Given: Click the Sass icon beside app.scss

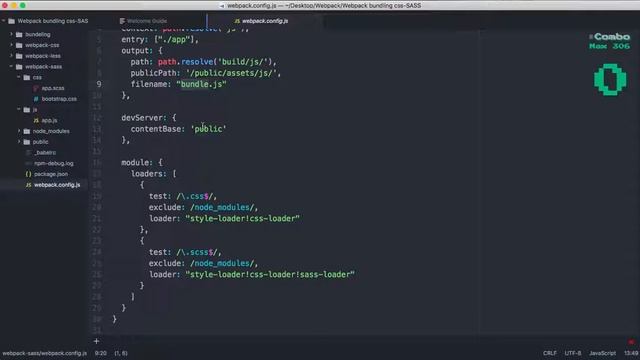Looking at the screenshot, I should click(36, 88).
